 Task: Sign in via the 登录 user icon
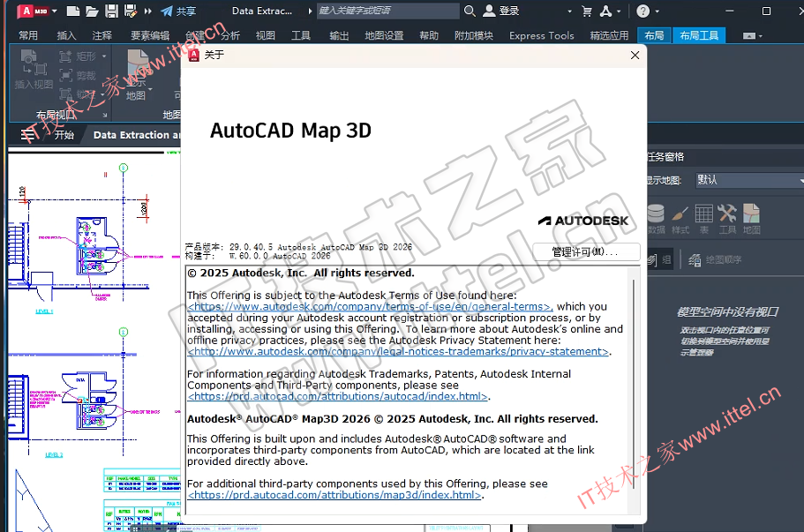click(501, 11)
